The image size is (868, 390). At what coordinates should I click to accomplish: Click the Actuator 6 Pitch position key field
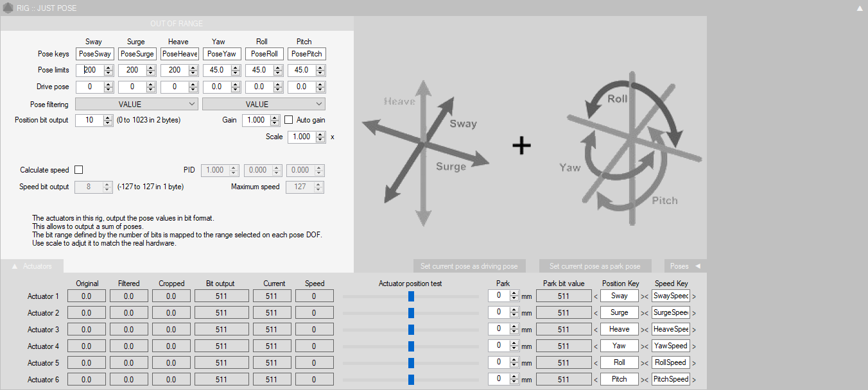pos(620,379)
